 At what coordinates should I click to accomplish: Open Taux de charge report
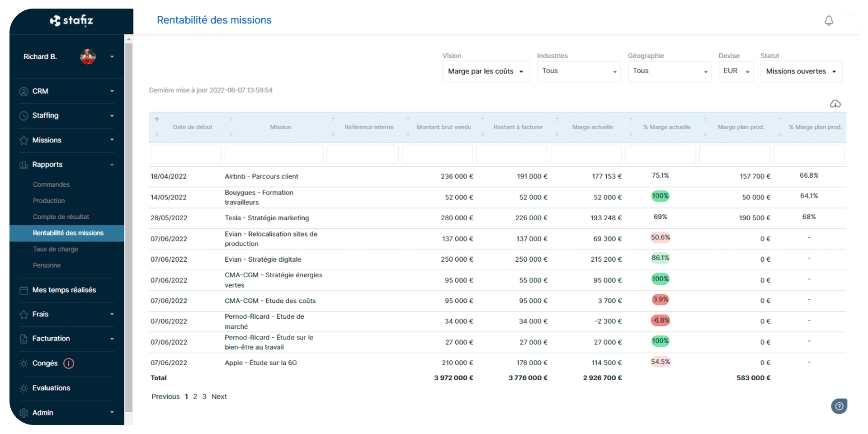(55, 249)
